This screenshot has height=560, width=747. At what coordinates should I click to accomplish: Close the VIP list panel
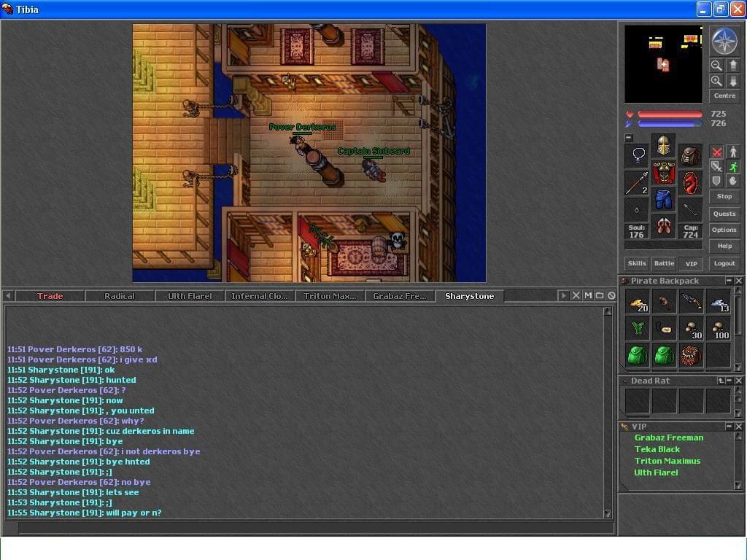coord(738,426)
